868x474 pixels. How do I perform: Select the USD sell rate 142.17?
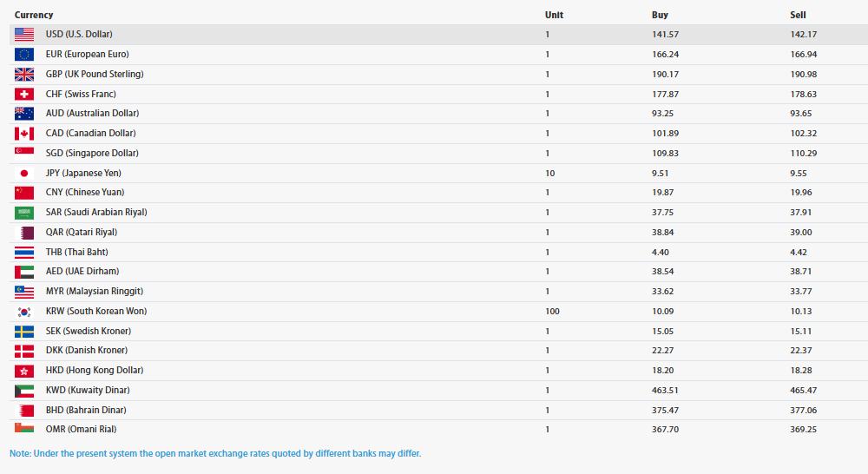(x=803, y=35)
